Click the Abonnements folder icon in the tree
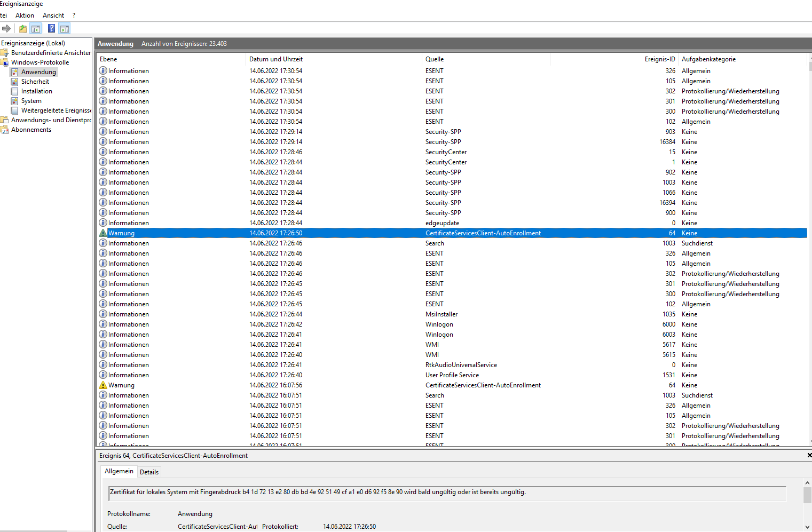Viewport: 812px width, 532px height. [4, 130]
